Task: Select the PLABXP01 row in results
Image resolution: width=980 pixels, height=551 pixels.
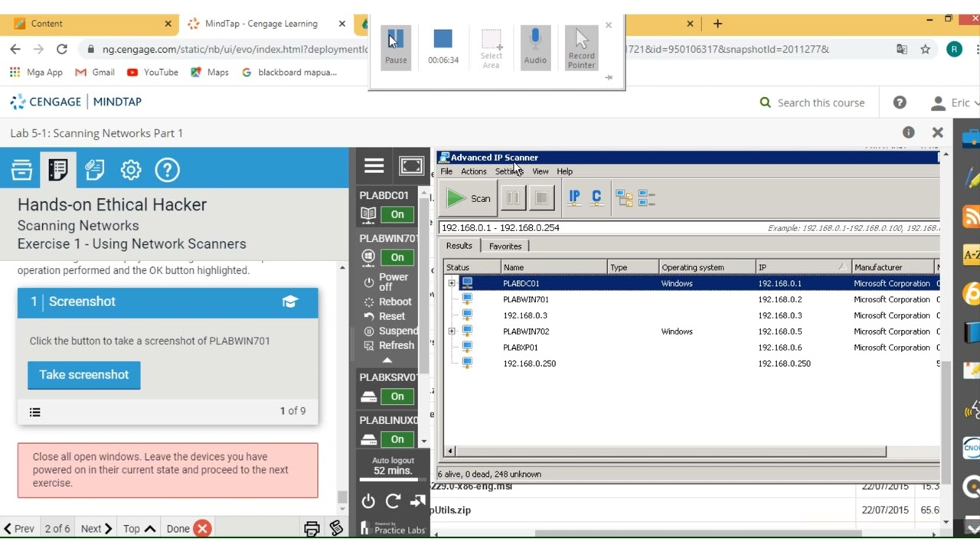Action: (691, 347)
